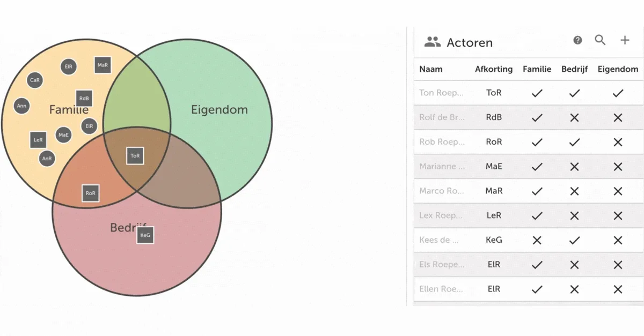Open the help icon in Actoren header
This screenshot has height=336, width=644.
pyautogui.click(x=577, y=40)
